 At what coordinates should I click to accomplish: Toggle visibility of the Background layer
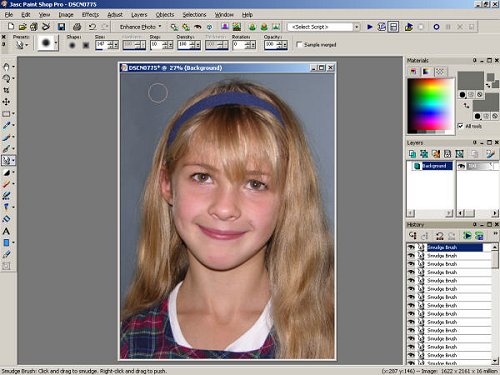coord(461,166)
